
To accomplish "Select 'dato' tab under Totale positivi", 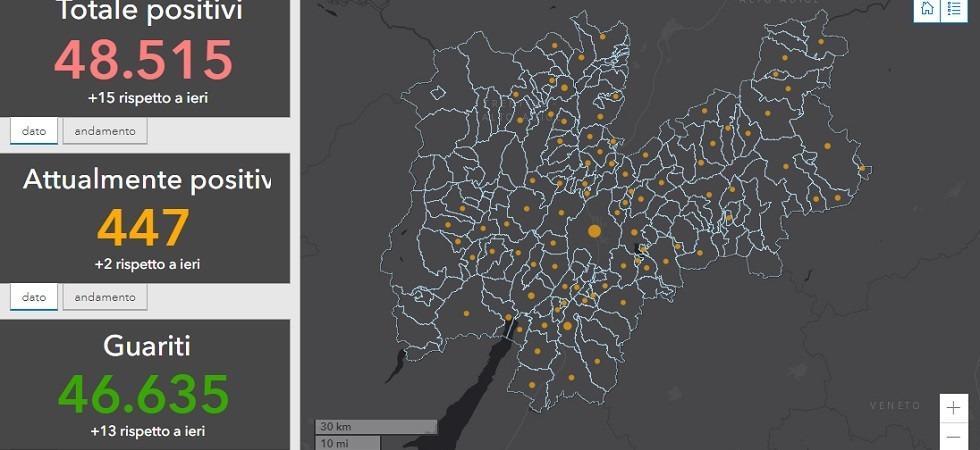I will tap(34, 131).
